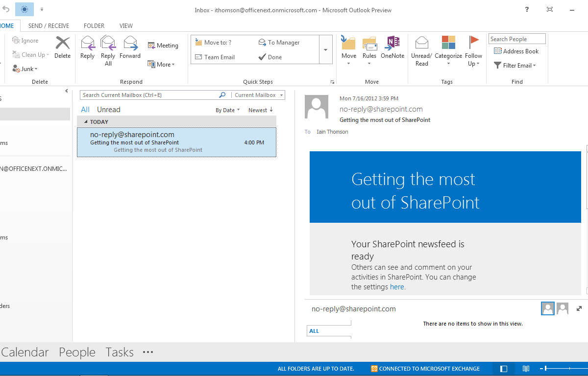
Task: Open Customize Quick Access Toolbar dropdown
Action: pos(42,9)
